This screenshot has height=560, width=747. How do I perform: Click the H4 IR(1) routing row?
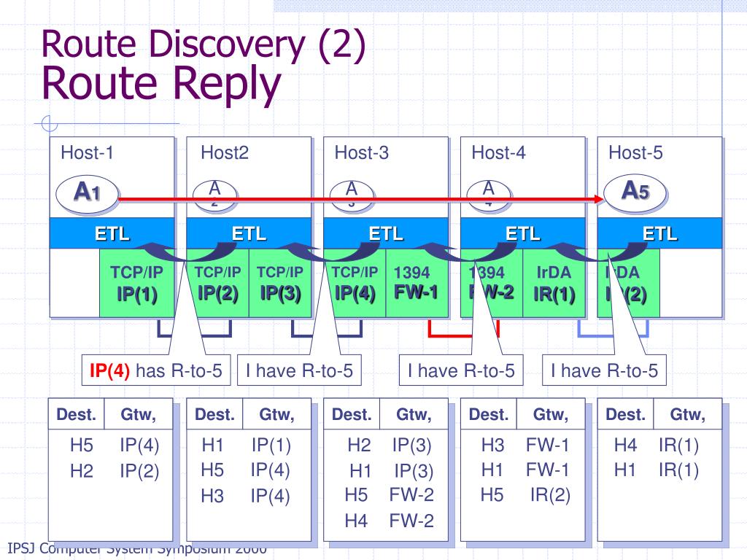coord(657,446)
